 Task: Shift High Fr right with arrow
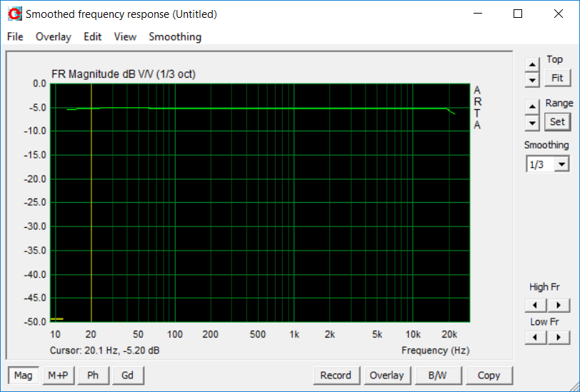pos(559,306)
